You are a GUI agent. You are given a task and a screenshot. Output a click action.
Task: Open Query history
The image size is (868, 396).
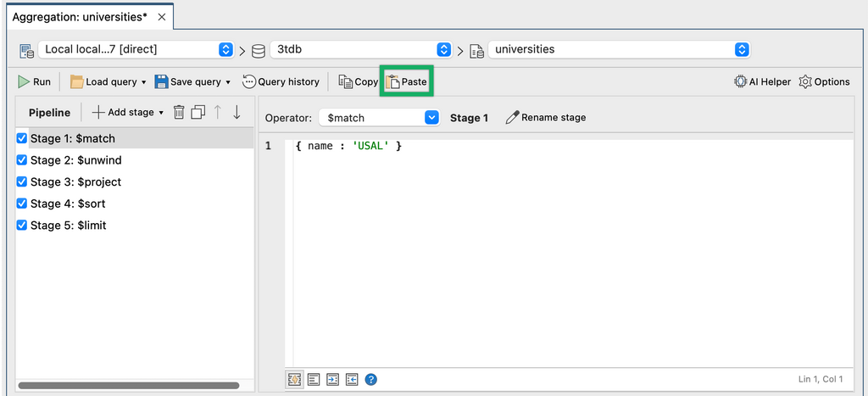[x=281, y=82]
